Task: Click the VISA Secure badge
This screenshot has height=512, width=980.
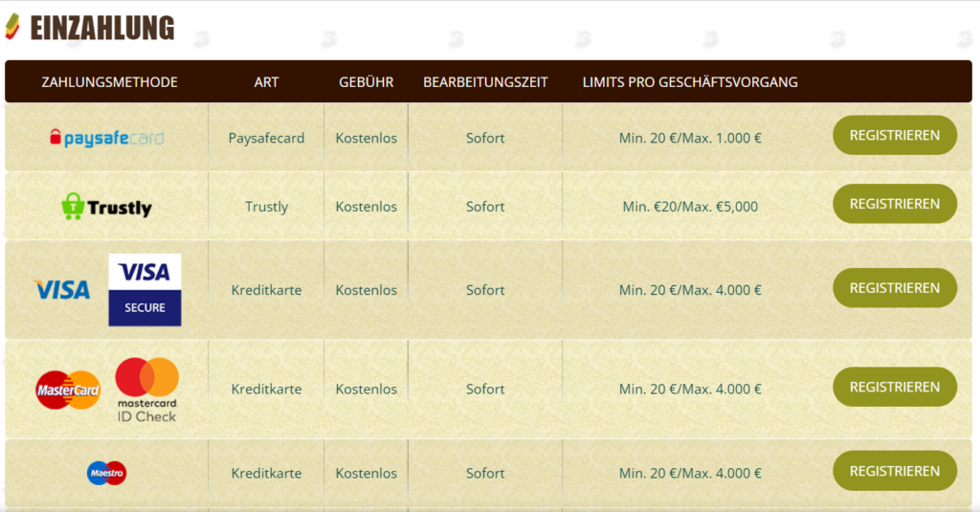Action: 145,290
